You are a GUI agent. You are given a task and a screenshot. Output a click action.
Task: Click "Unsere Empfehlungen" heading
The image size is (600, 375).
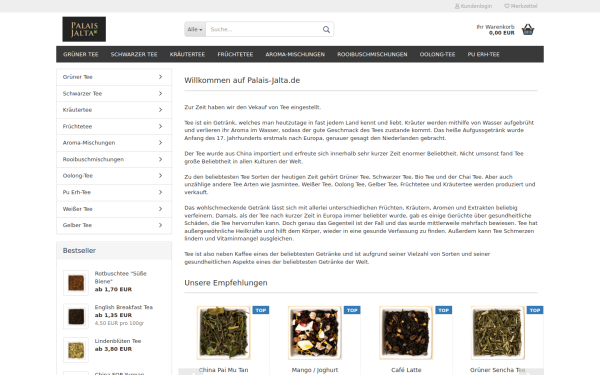[226, 283]
